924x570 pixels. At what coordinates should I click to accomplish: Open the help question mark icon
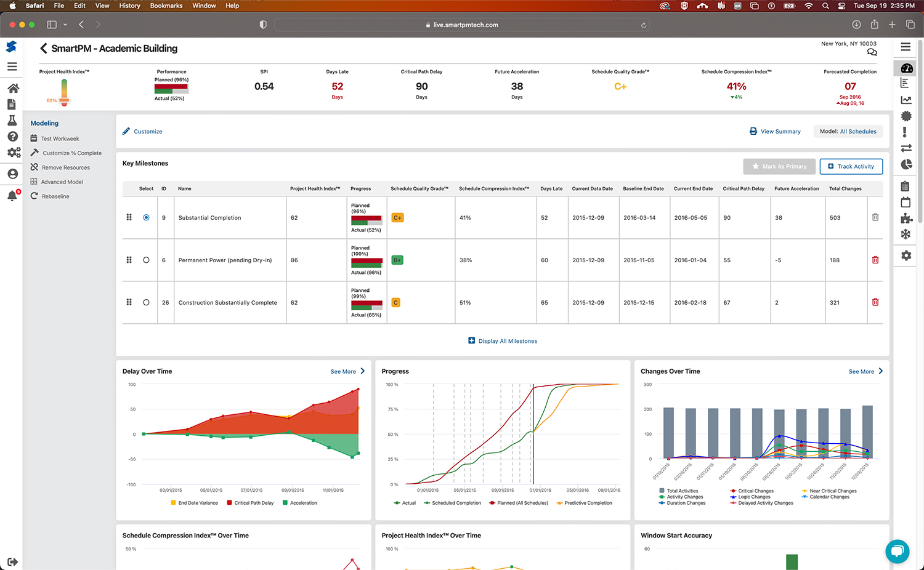click(x=12, y=137)
